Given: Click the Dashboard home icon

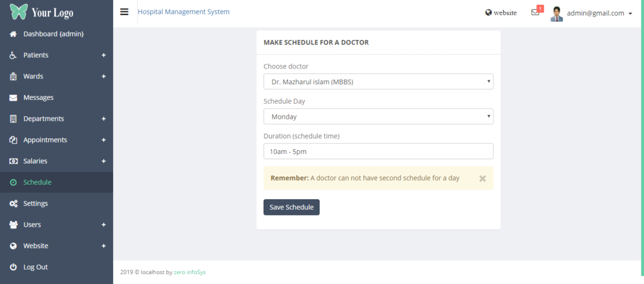Looking at the screenshot, I should (x=13, y=34).
